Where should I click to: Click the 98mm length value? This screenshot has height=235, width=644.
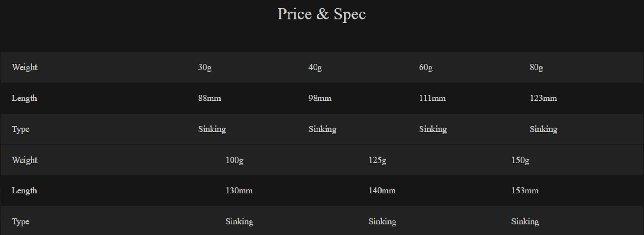(320, 98)
